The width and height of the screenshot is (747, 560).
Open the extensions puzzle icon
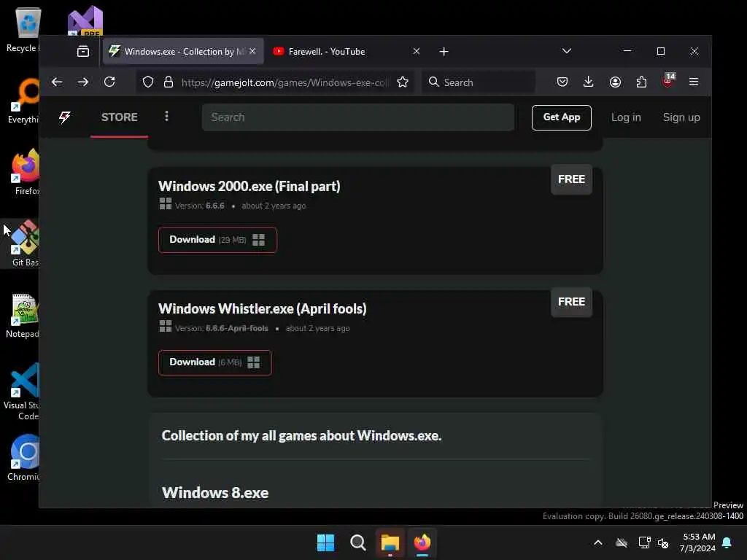click(x=641, y=82)
